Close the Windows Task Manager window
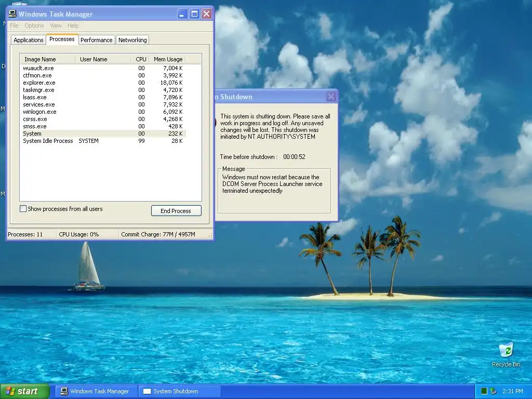532x399 pixels. pos(206,14)
